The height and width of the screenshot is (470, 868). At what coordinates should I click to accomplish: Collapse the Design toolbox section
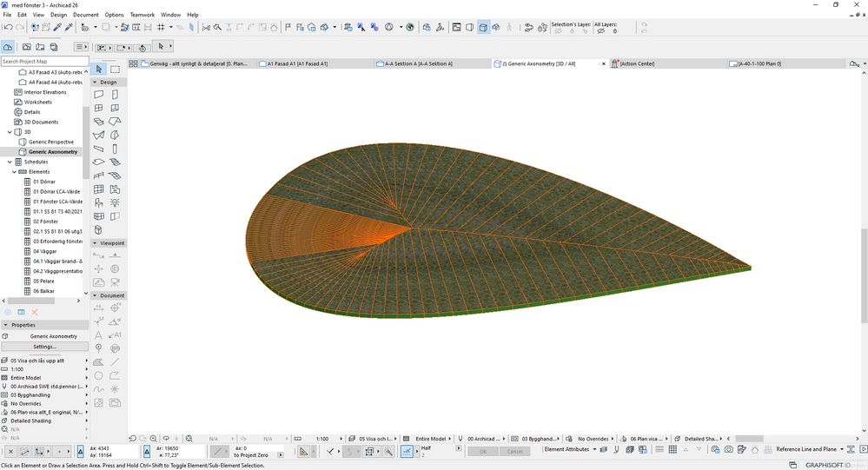point(96,82)
